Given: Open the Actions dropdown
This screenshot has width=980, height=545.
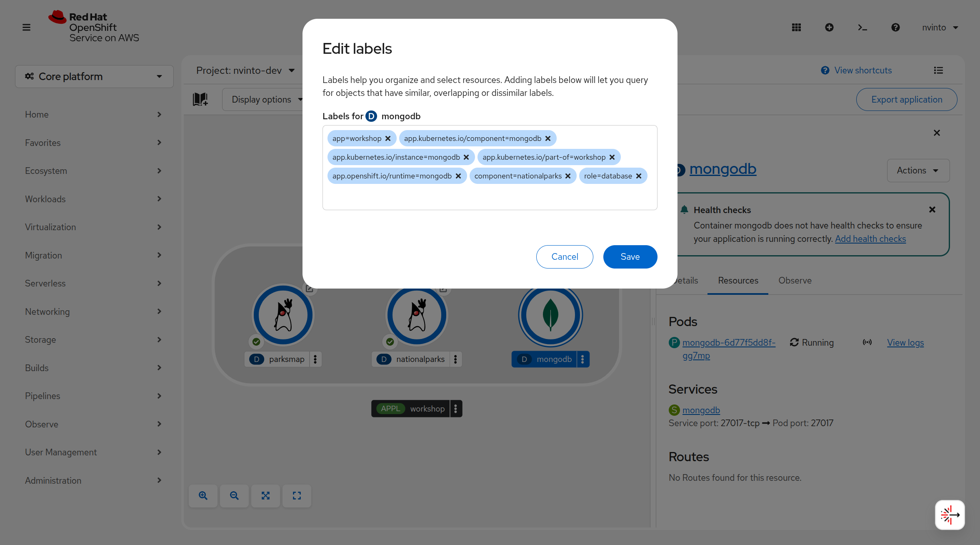Looking at the screenshot, I should (918, 171).
